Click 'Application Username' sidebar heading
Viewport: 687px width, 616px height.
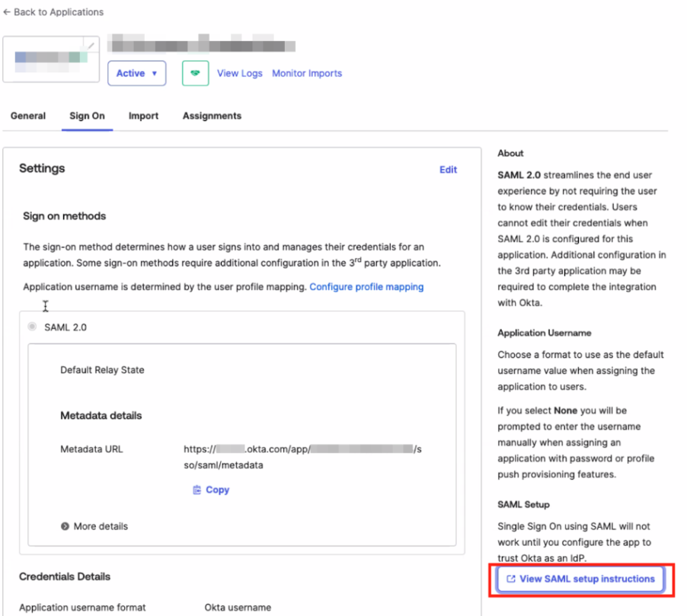point(544,333)
